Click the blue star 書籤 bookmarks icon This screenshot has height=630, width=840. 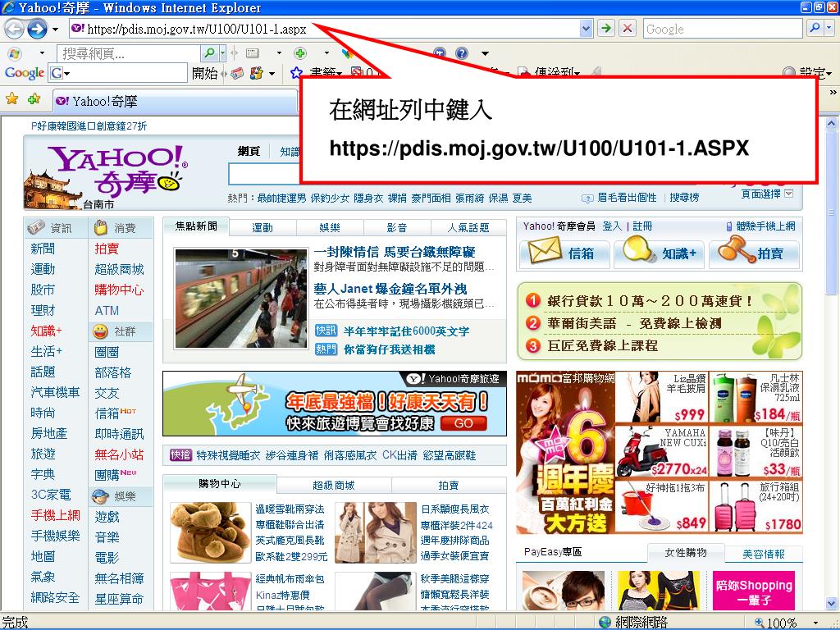[295, 73]
